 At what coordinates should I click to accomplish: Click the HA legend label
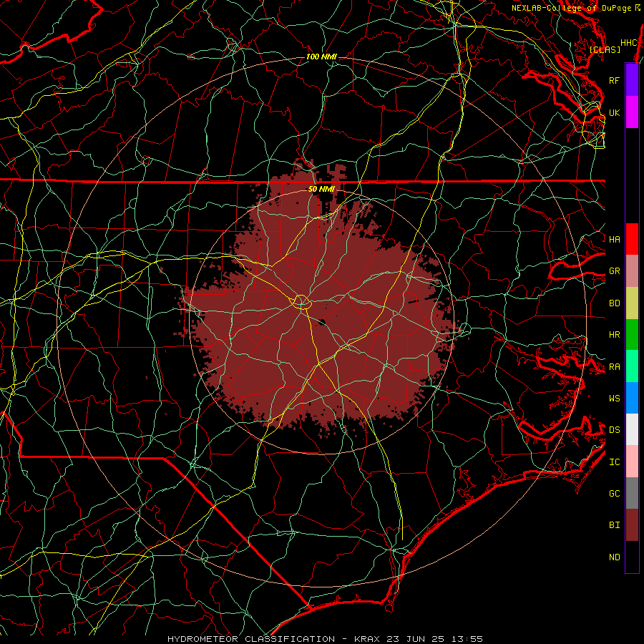pos(614,240)
